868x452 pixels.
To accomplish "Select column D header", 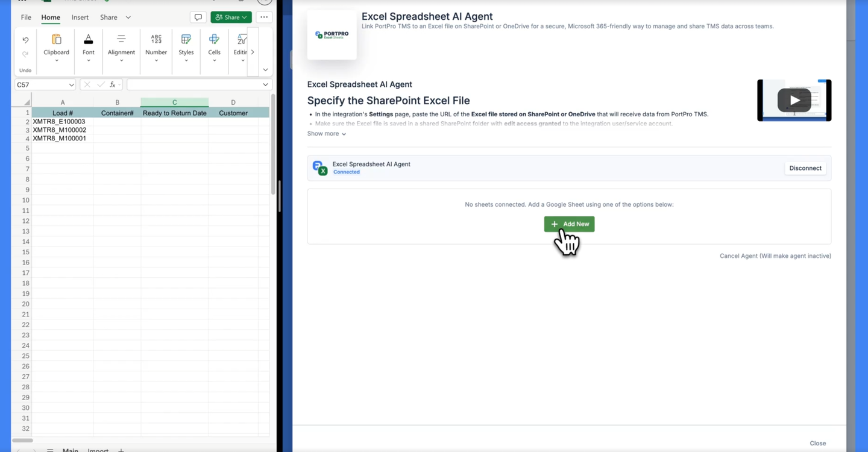I will click(233, 102).
